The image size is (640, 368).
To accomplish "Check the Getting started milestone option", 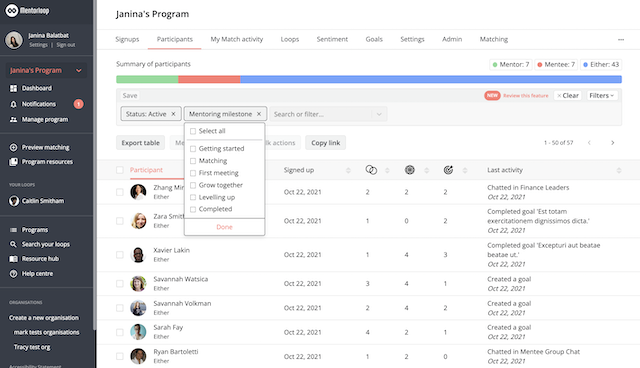I will click(193, 149).
